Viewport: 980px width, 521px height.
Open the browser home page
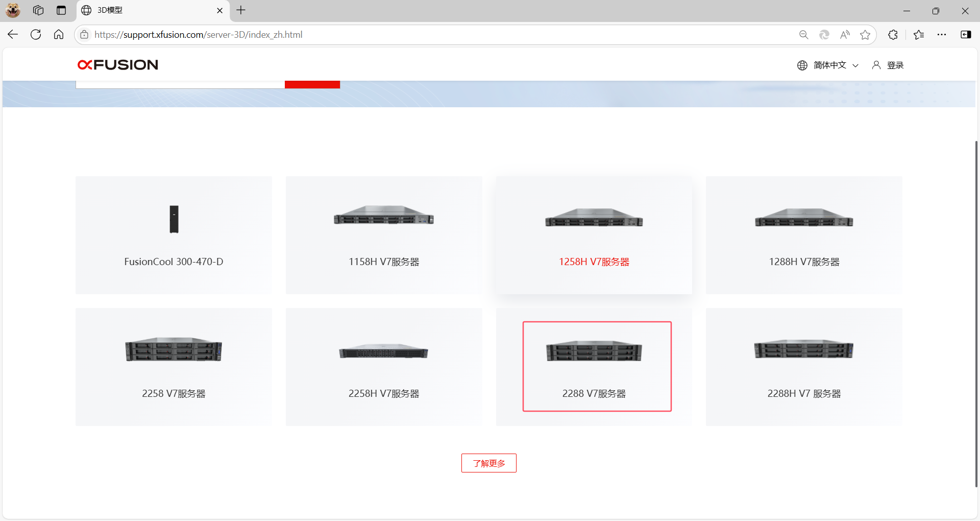(x=59, y=35)
